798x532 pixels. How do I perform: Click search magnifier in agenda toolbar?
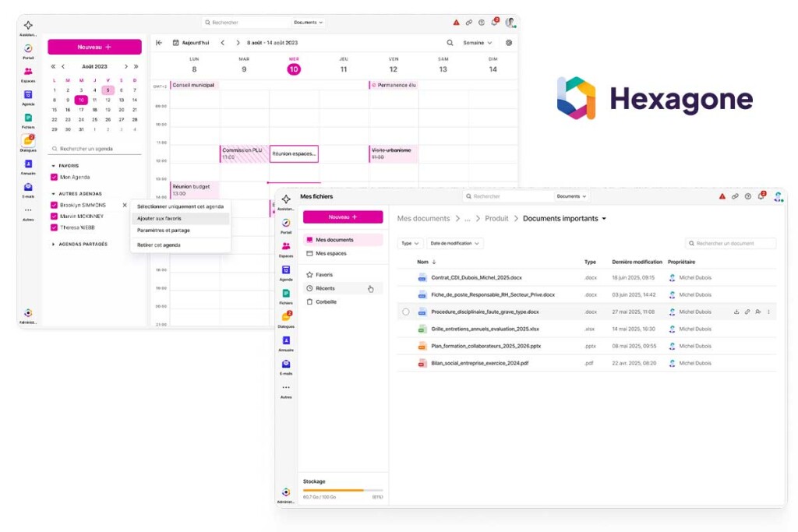coord(450,43)
